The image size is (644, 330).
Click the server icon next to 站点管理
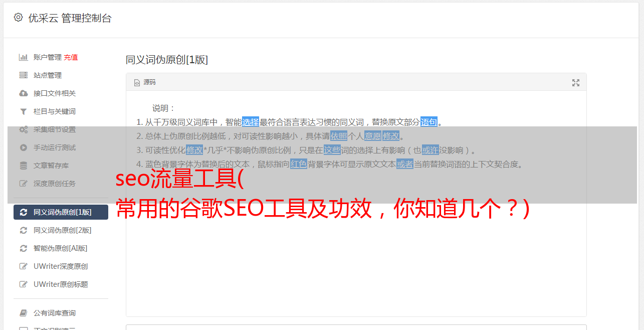pyautogui.click(x=23, y=75)
